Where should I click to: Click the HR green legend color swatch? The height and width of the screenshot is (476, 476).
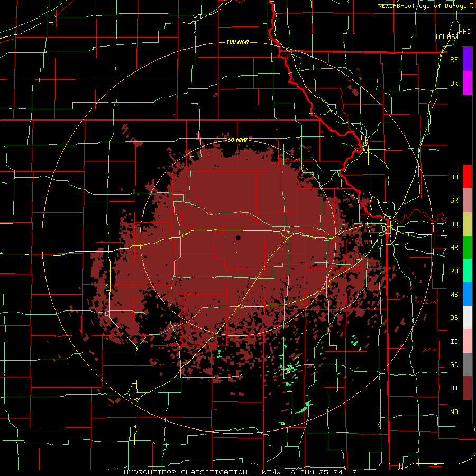pos(467,247)
